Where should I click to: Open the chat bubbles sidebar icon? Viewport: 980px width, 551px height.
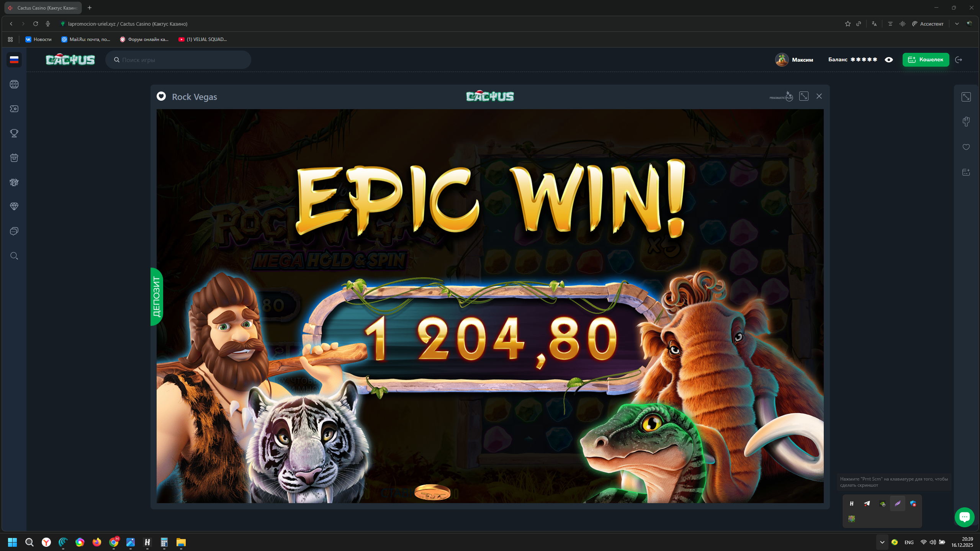[x=14, y=231]
